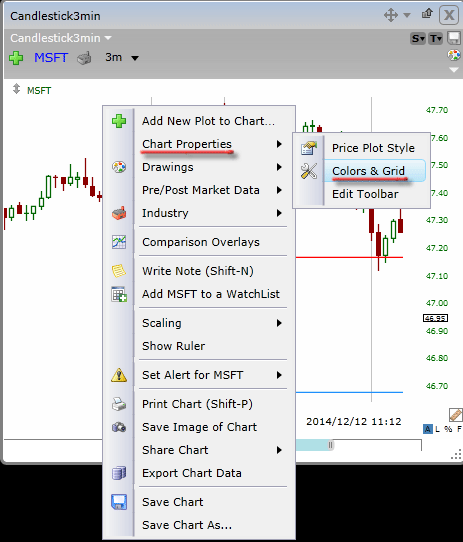Open Set Alert for MSFT
This screenshot has width=463, height=542.
193,375
